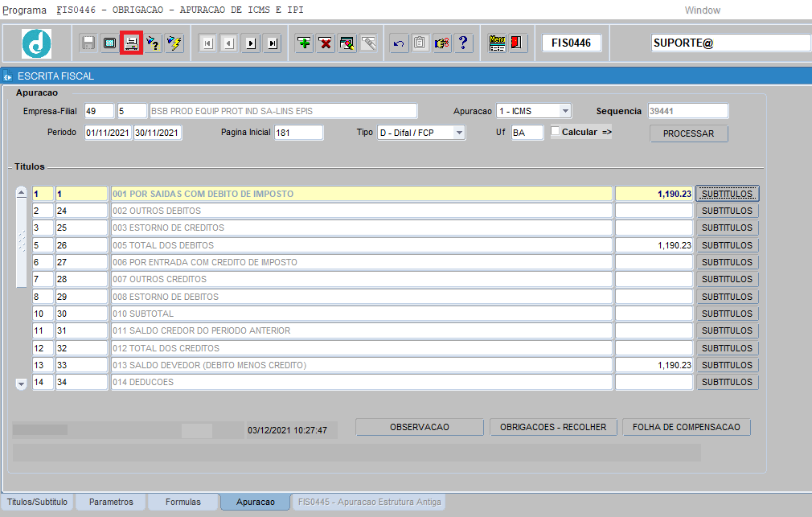This screenshot has height=517, width=812.
Task: Click the execute query (flashlight lightning) icon
Action: click(174, 43)
